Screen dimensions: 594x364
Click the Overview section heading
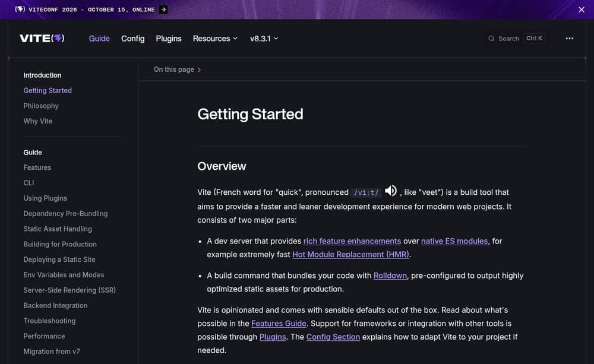(222, 166)
